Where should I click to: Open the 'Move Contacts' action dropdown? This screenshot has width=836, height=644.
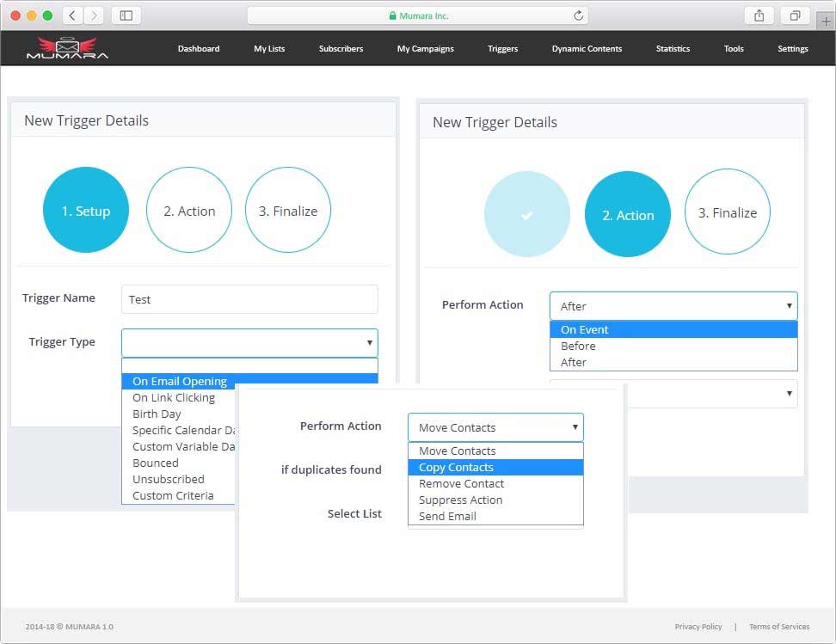point(495,427)
